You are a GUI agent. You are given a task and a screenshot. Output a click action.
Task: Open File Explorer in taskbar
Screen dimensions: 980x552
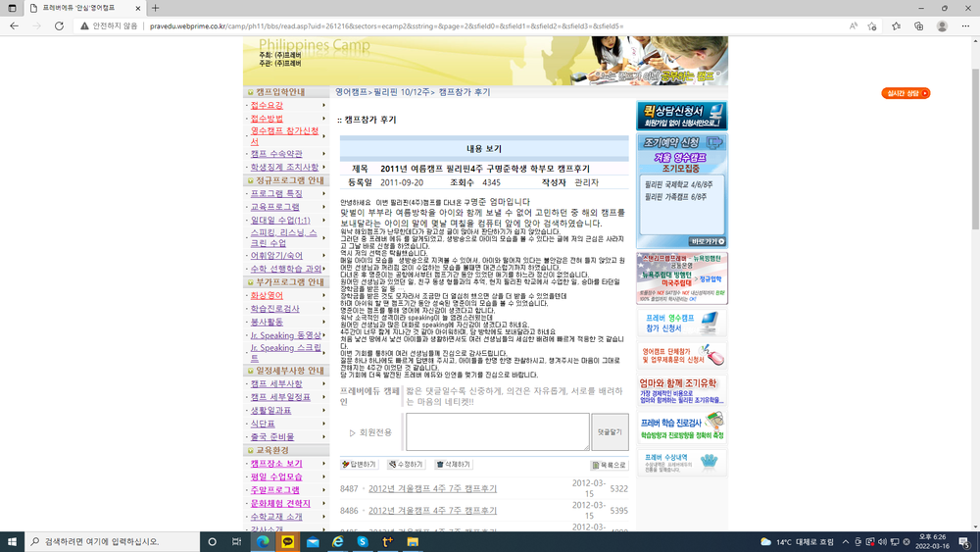[413, 541]
